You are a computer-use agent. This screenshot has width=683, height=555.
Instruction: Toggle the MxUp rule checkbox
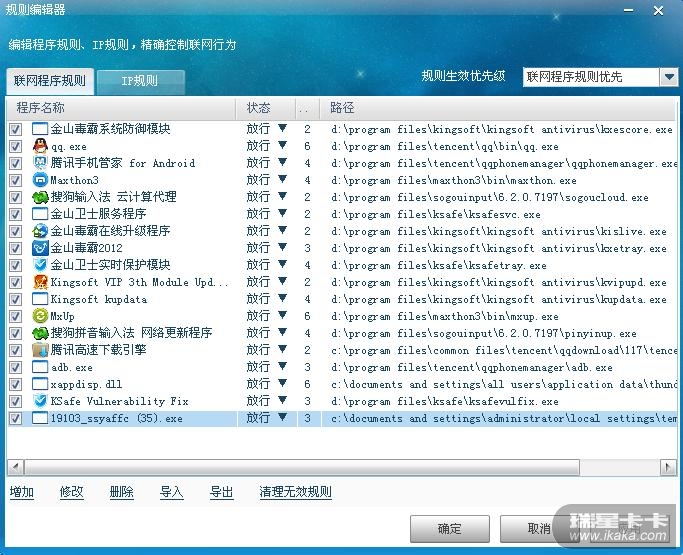pos(16,316)
